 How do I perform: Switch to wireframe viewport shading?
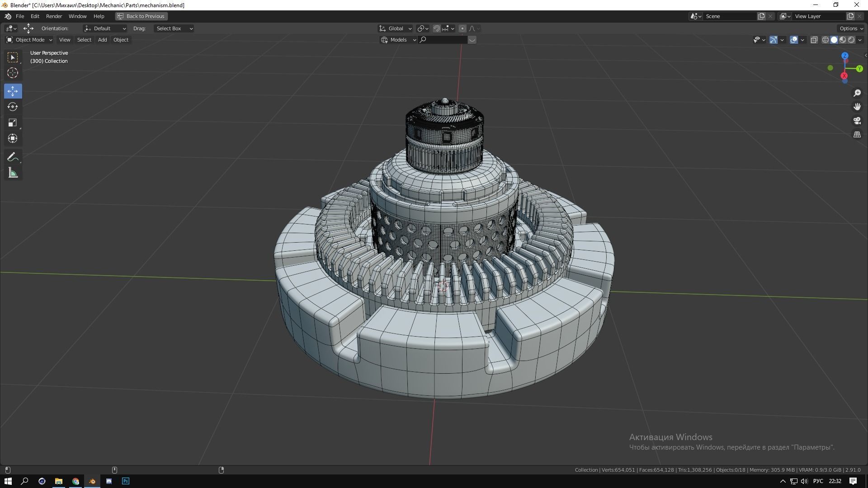pyautogui.click(x=826, y=40)
